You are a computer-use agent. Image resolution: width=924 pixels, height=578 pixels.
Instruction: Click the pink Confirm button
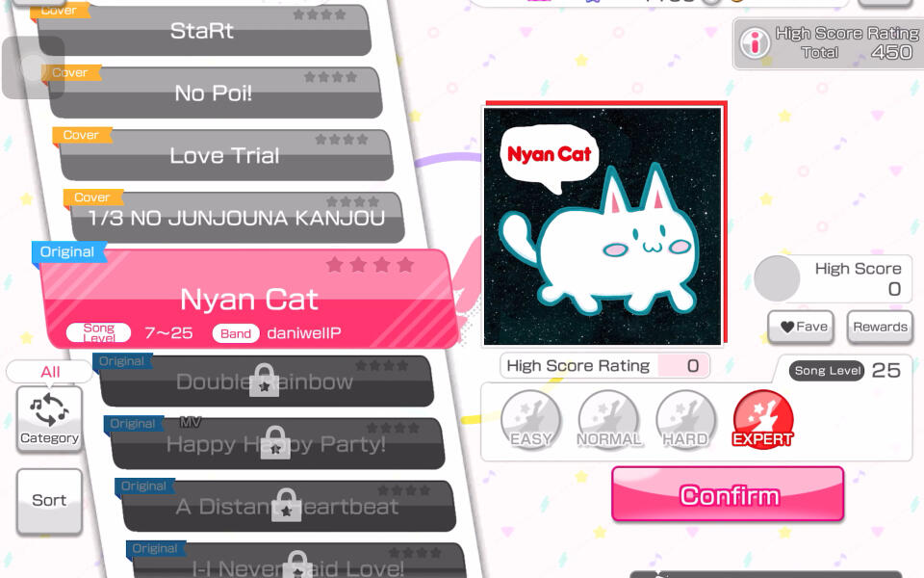tap(728, 494)
